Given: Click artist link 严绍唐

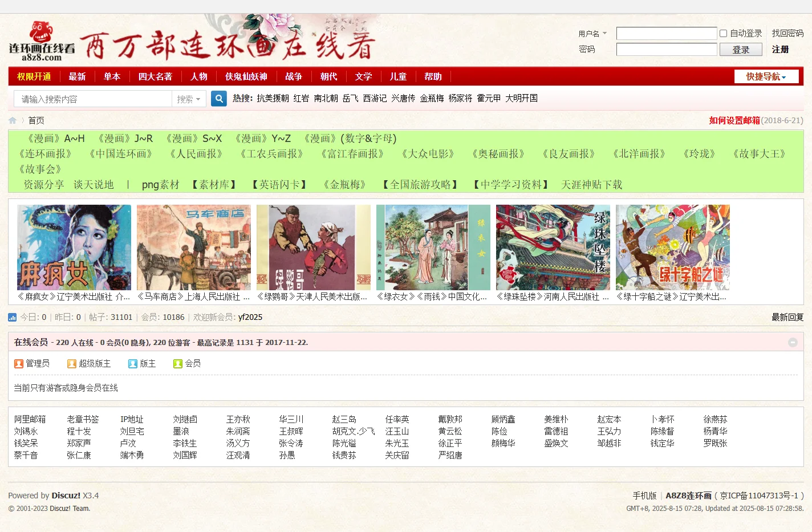Looking at the screenshot, I should 450,455.
